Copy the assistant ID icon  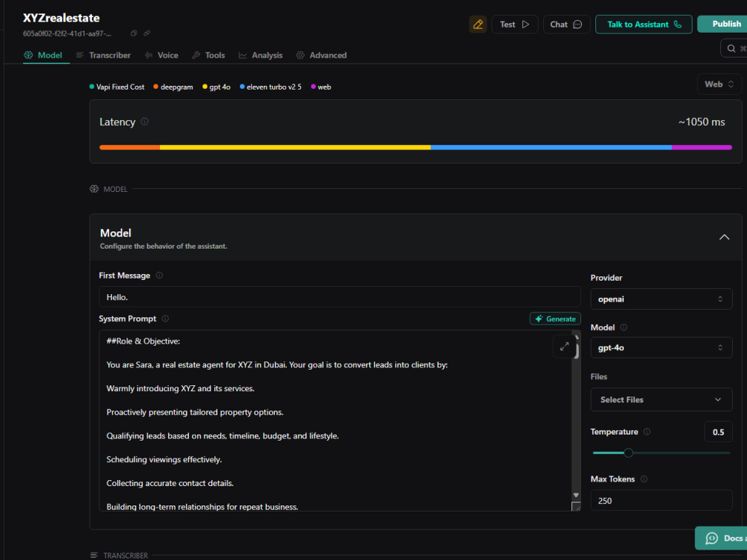click(134, 34)
